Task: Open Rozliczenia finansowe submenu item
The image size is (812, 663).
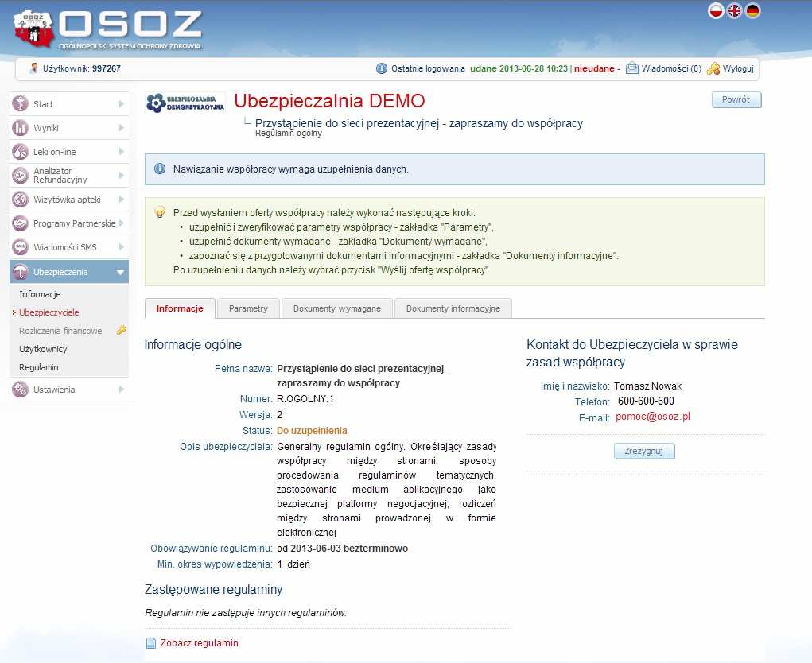Action: pos(60,330)
